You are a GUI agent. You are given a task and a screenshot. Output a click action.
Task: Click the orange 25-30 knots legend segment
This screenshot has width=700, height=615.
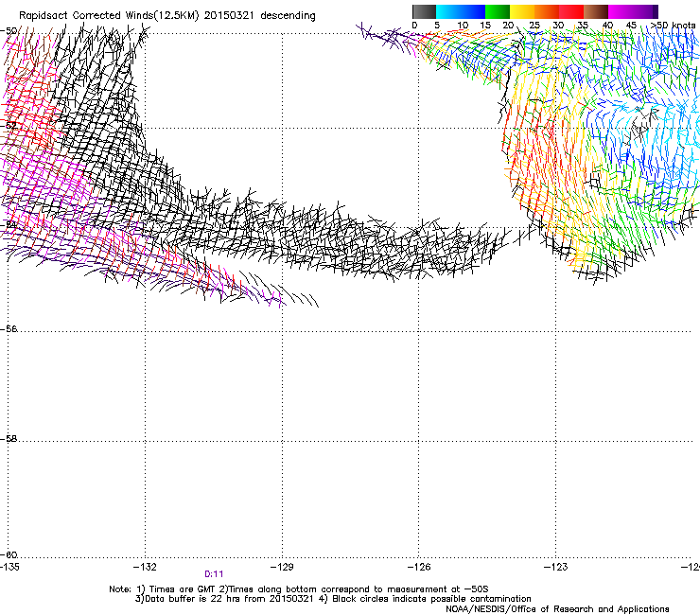pyautogui.click(x=547, y=11)
